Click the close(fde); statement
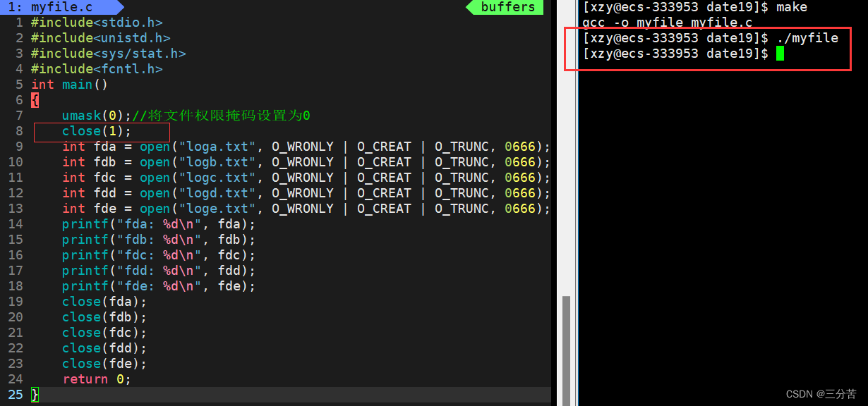 tap(104, 364)
